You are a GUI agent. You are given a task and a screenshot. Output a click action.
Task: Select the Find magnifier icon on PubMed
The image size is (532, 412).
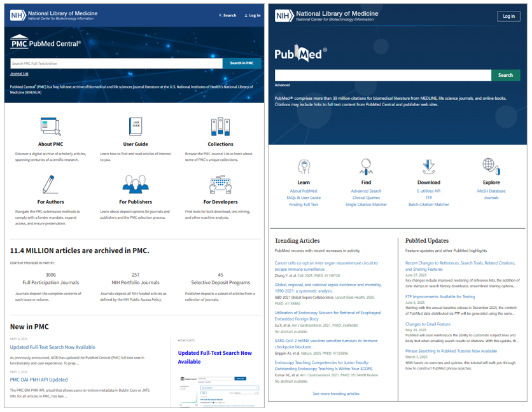pos(366,167)
